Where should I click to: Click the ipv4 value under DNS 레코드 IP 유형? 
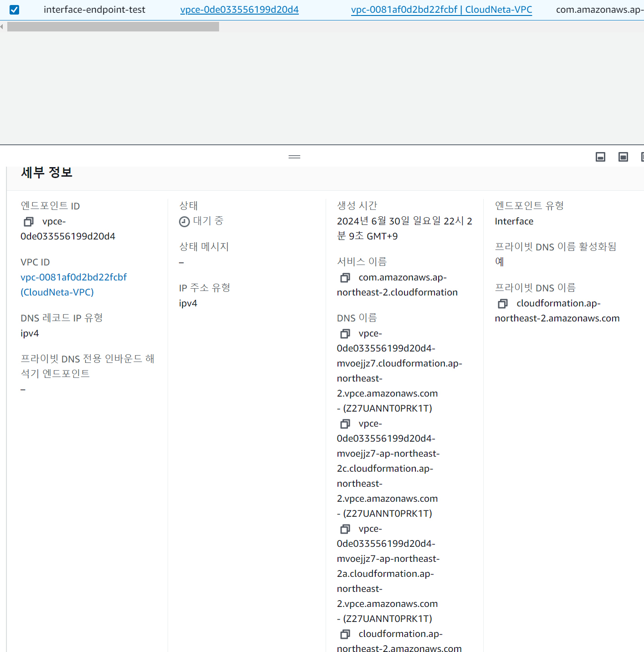tap(30, 333)
